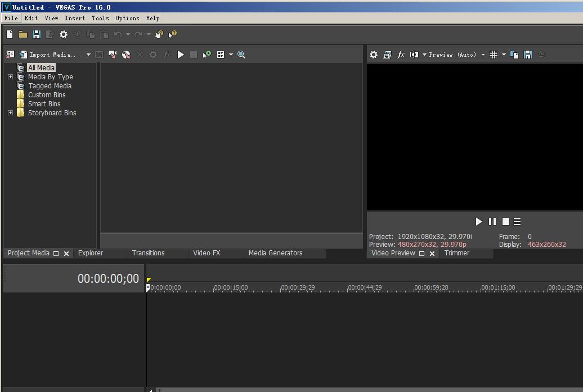Open Project Properties gear in main toolbar
The width and height of the screenshot is (583, 392).
click(64, 34)
